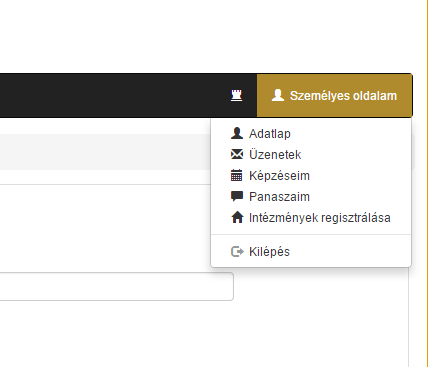The image size is (428, 367).
Task: Go to Képzéseim
Action: (x=311, y=176)
